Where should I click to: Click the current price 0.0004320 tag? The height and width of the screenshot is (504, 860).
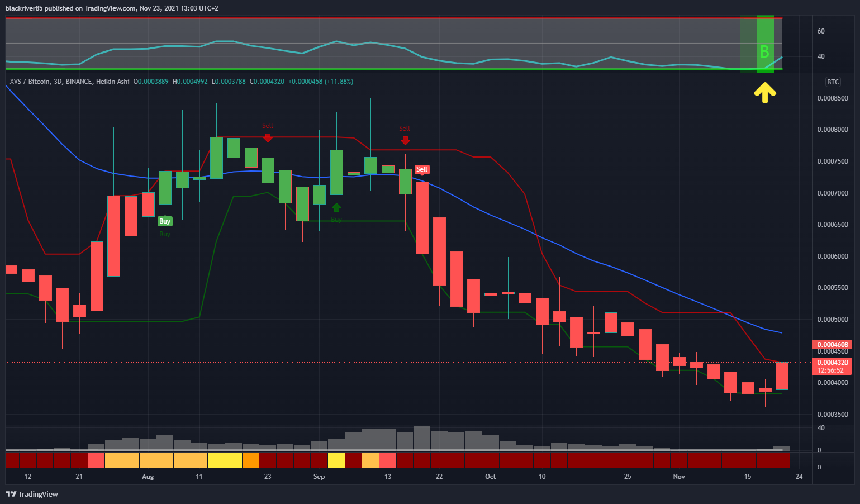(832, 363)
